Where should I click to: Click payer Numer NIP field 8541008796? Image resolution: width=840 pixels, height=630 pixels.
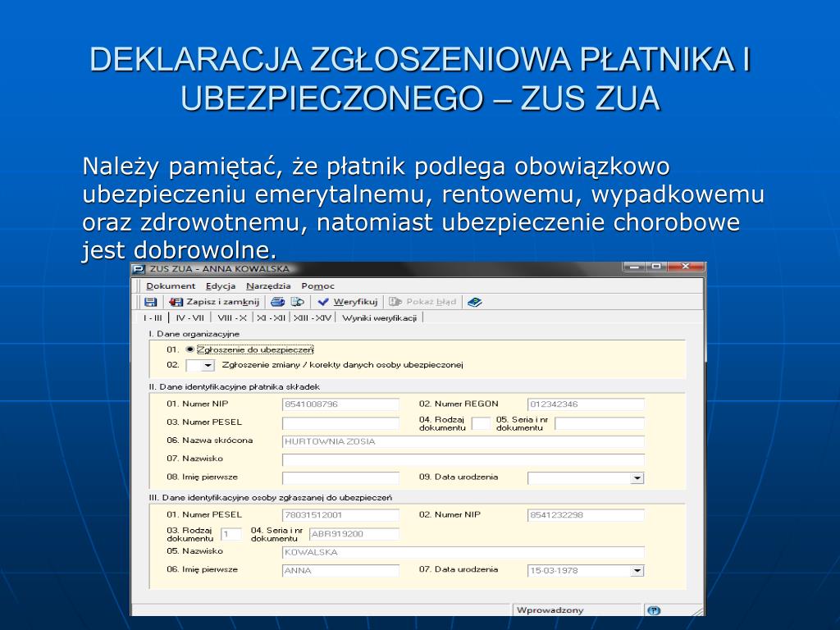tap(340, 404)
